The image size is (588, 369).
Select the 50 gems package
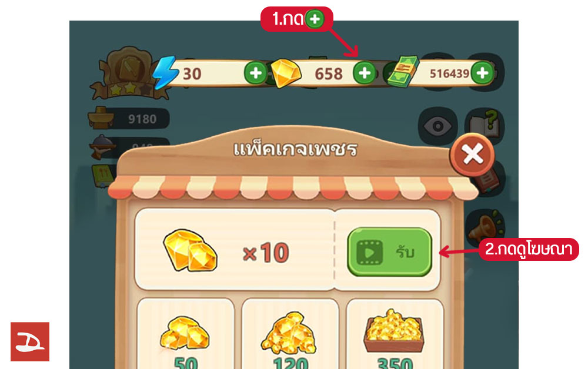[x=186, y=334]
